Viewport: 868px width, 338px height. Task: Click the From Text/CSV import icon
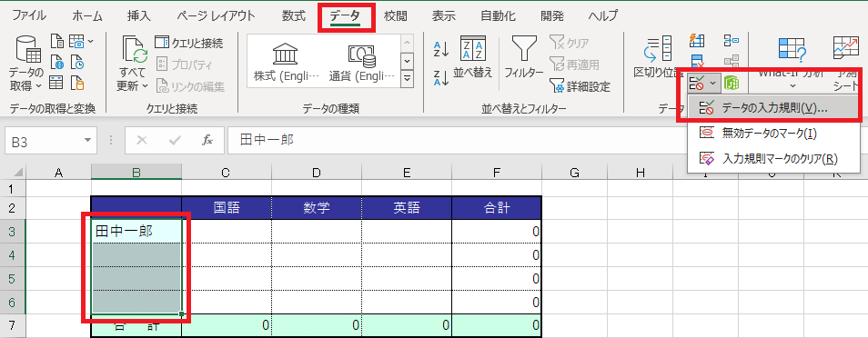57,41
